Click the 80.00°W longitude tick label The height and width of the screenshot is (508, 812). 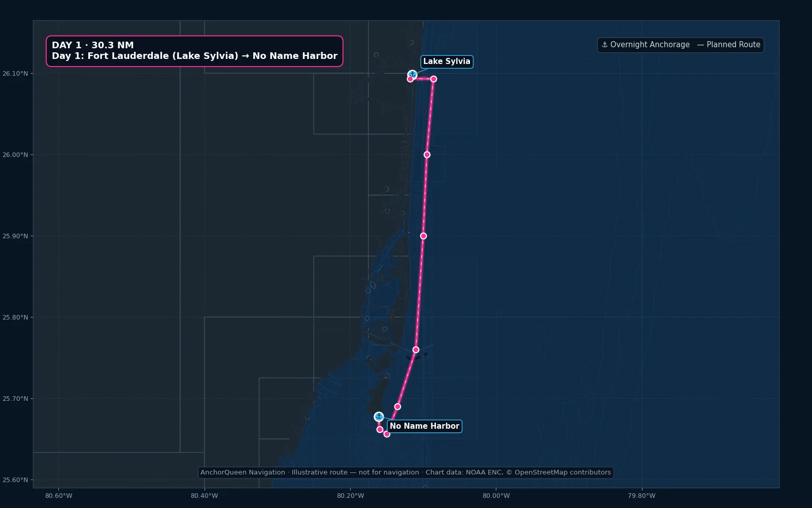[x=496, y=496]
